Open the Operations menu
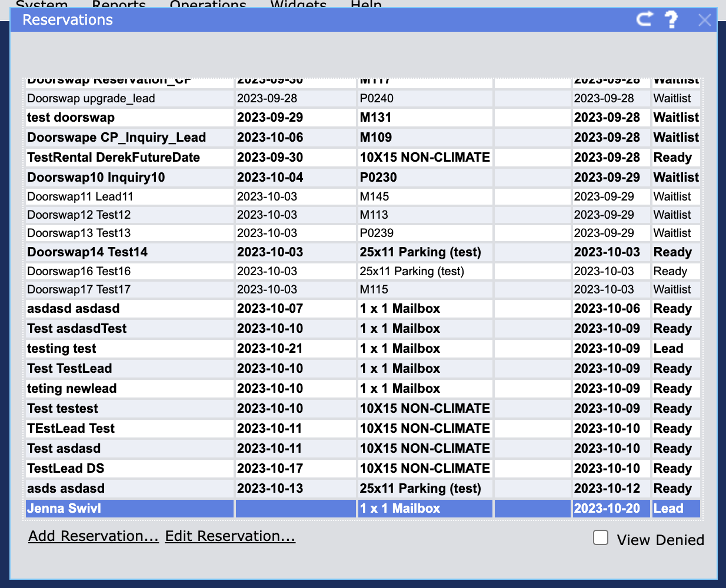Screen dimensions: 726x588 208,5
